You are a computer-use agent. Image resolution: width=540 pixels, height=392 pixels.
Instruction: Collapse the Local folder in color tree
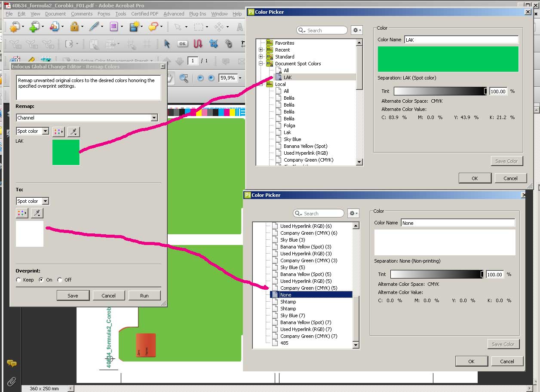[x=261, y=84]
